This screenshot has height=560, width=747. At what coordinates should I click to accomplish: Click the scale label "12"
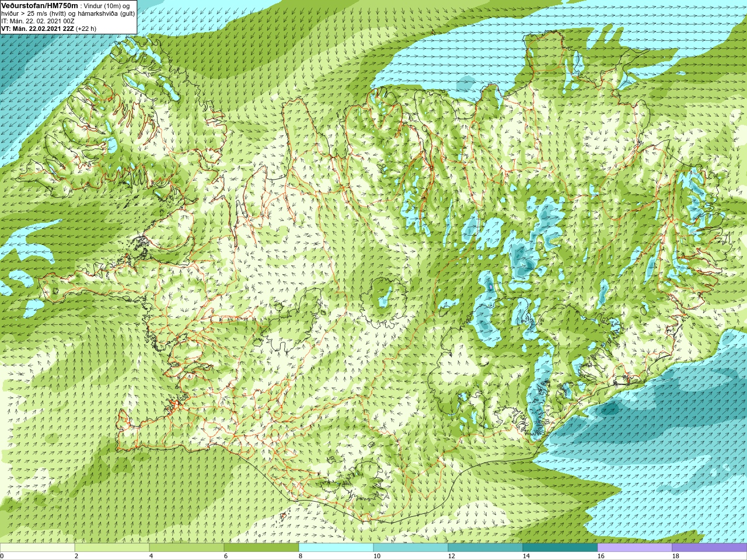pos(452,556)
